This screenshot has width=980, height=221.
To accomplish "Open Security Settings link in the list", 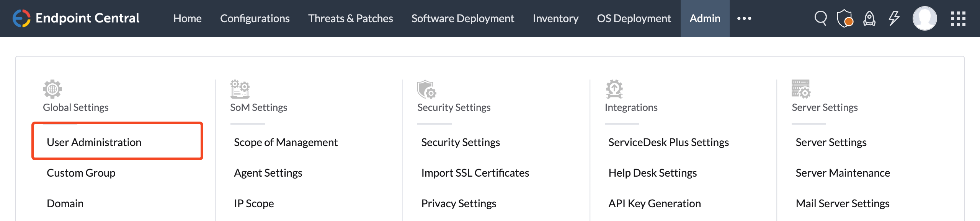I will [x=461, y=142].
